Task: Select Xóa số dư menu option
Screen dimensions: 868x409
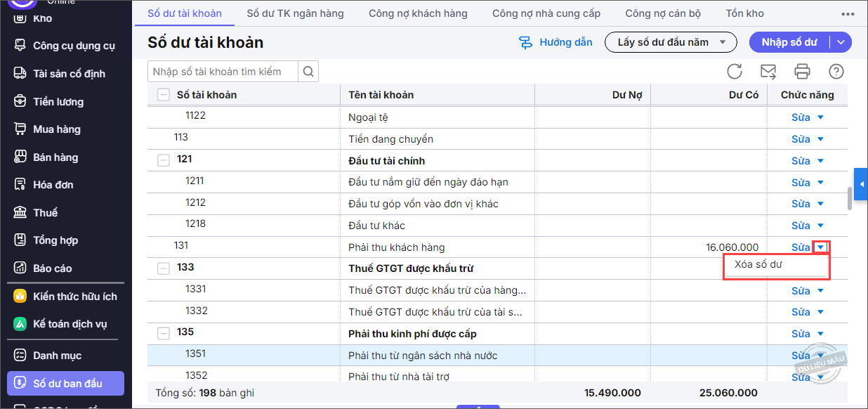Action: [x=758, y=265]
